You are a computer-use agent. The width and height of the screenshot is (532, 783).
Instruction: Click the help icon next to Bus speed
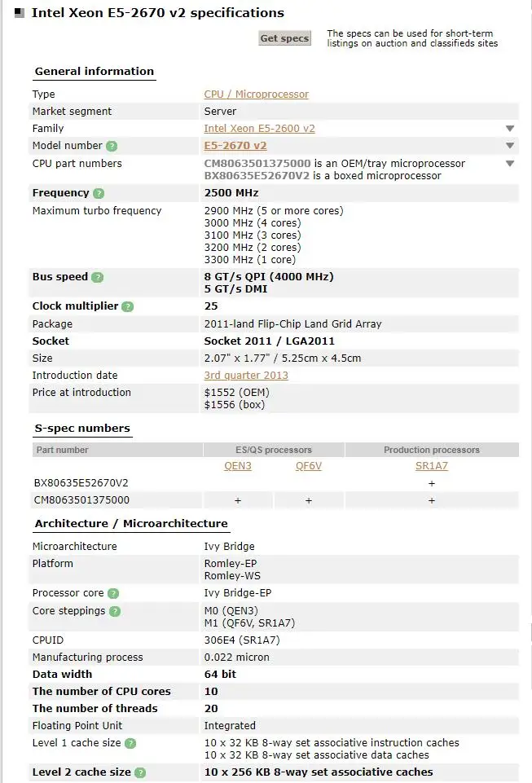pos(98,277)
